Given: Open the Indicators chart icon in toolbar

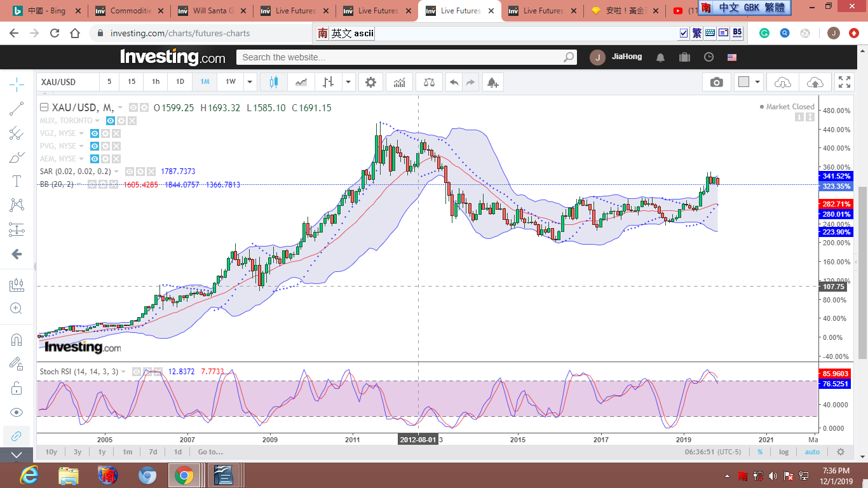Looking at the screenshot, I should (x=400, y=82).
